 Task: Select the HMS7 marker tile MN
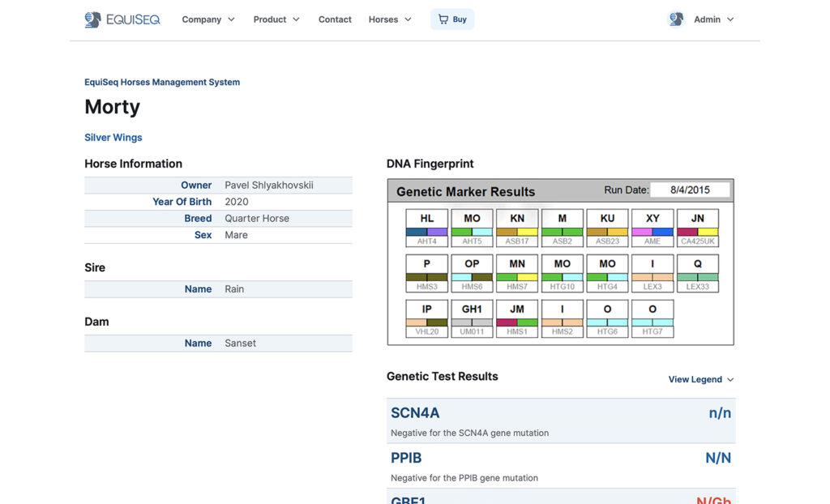517,274
